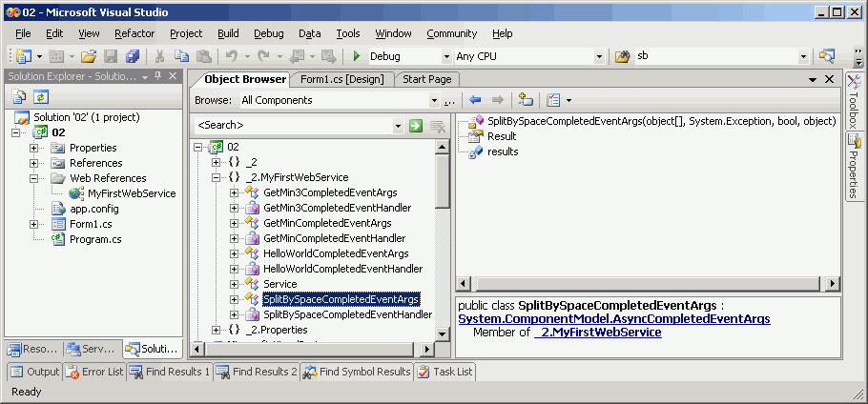Click the New Project toolbar icon
868x404 pixels.
pyautogui.click(x=24, y=56)
